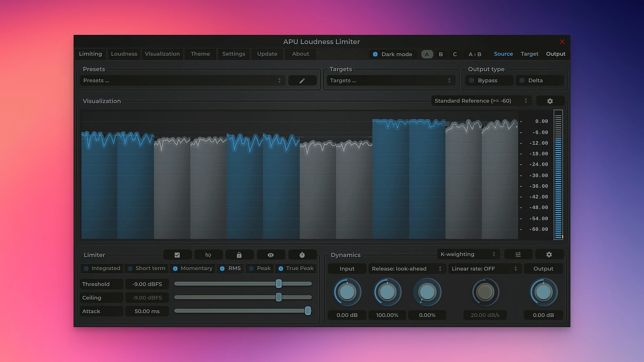Select the Target metering view
Image resolution: width=644 pixels, height=362 pixels.
(529, 54)
